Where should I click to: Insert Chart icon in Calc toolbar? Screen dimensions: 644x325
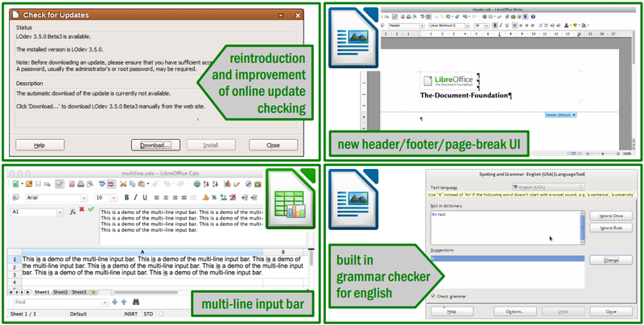[x=227, y=184]
